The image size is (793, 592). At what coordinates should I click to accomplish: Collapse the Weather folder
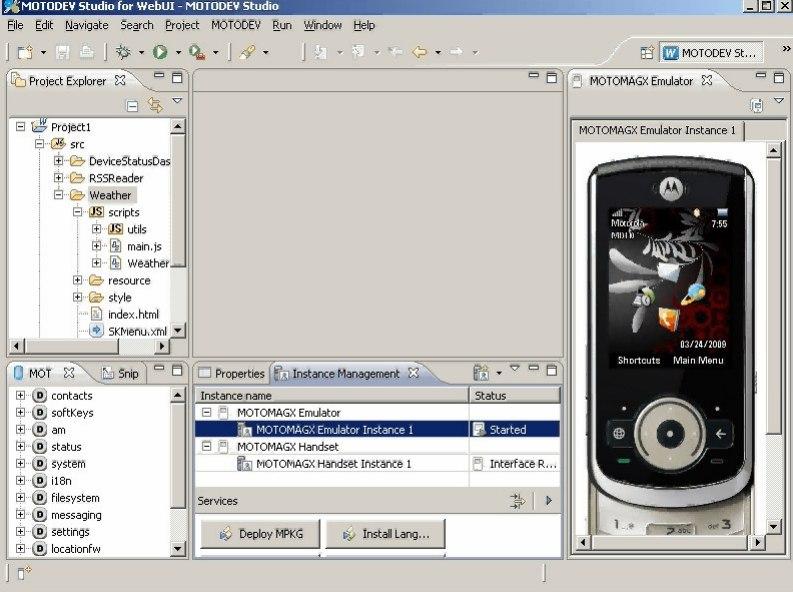click(x=59, y=195)
